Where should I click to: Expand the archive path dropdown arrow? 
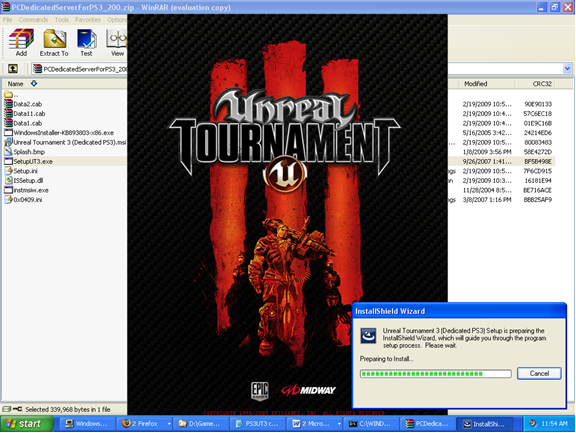click(567, 68)
